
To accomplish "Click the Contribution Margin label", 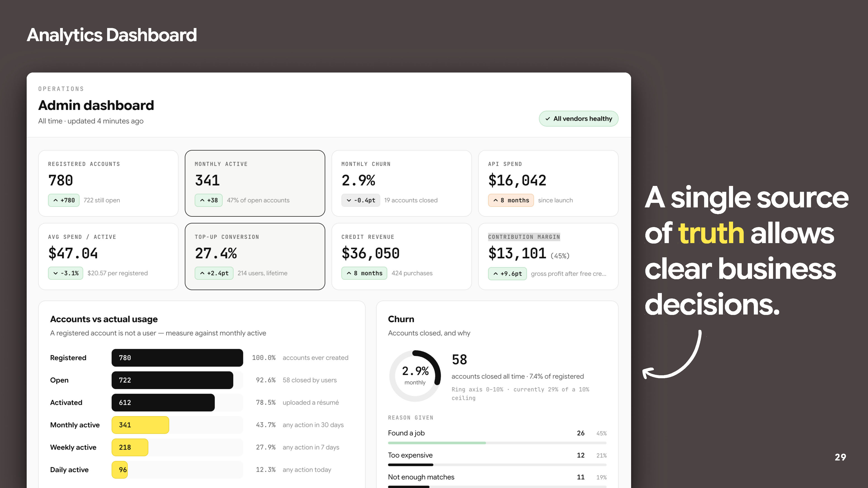I will point(524,237).
